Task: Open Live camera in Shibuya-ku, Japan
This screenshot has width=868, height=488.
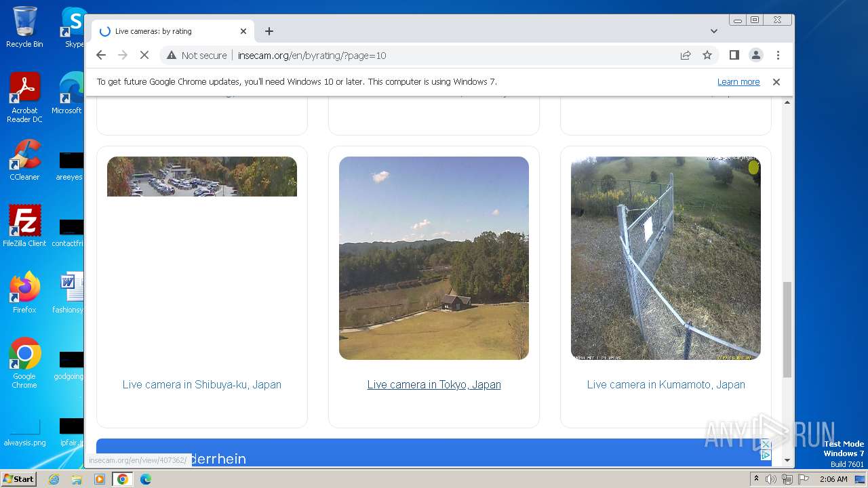Action: [x=202, y=384]
